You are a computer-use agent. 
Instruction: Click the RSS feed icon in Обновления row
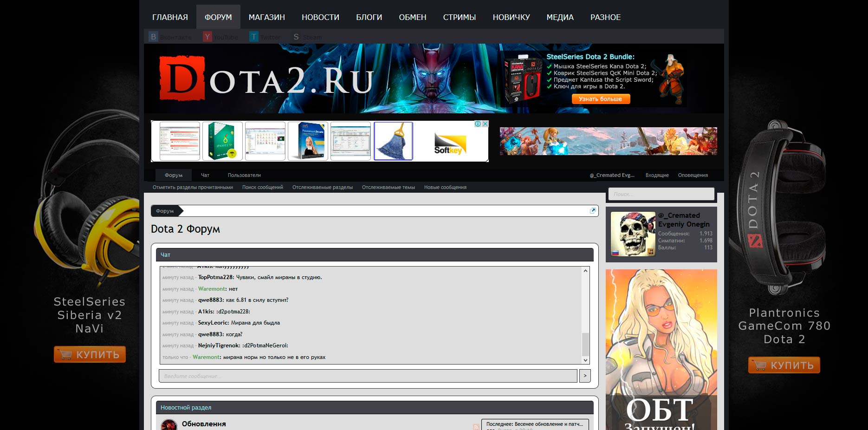point(476,427)
